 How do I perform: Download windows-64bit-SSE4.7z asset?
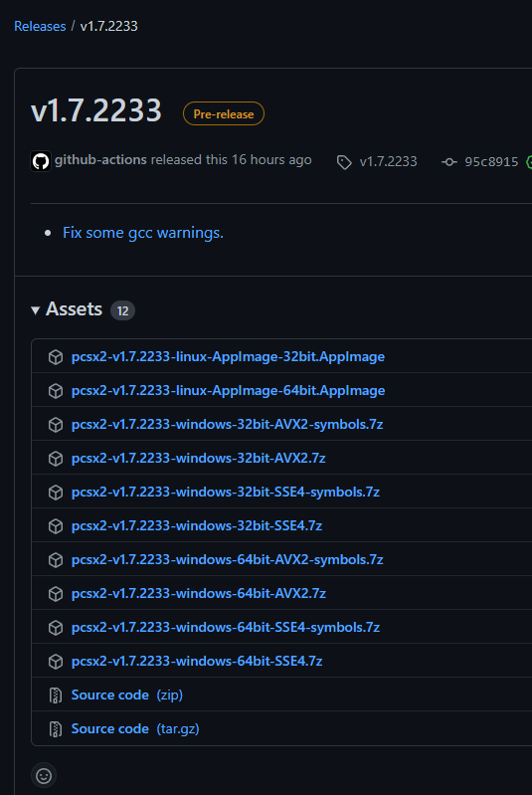tap(197, 661)
